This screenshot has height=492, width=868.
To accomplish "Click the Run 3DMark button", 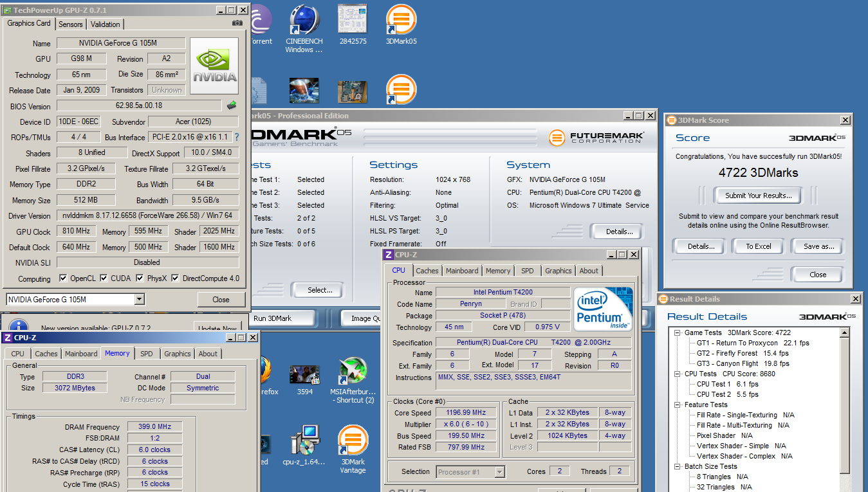I will pos(282,318).
